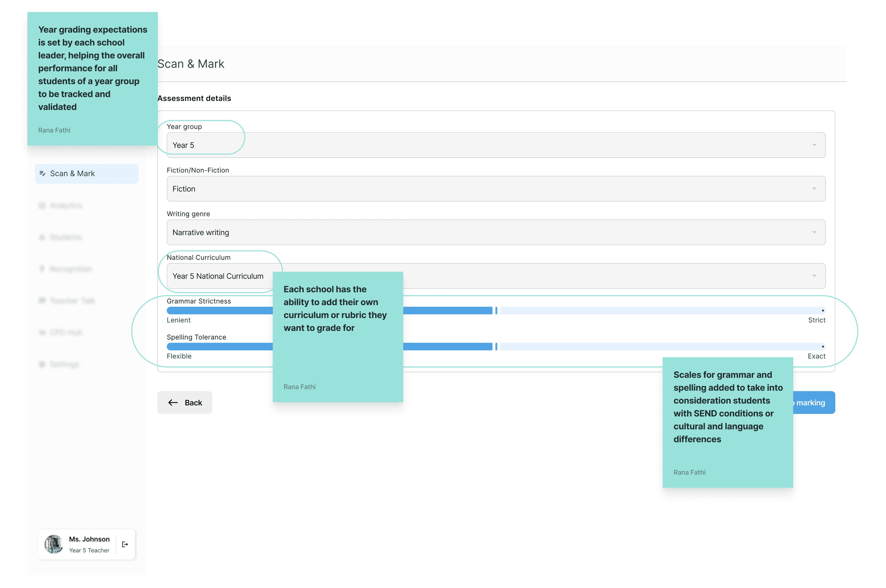Click the National Curriculum dropdown arrow
The image size is (886, 588).
coord(814,276)
